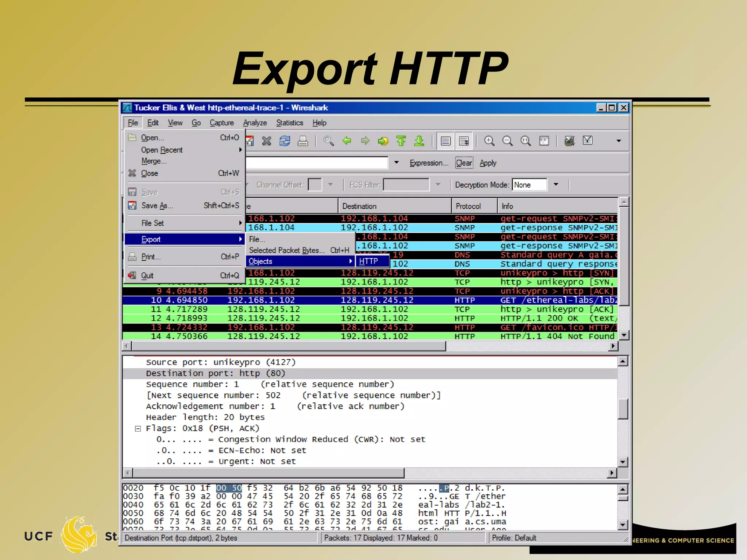Screen dimensions: 747x560
Task: Open the display filter history dropdown
Action: [x=396, y=163]
